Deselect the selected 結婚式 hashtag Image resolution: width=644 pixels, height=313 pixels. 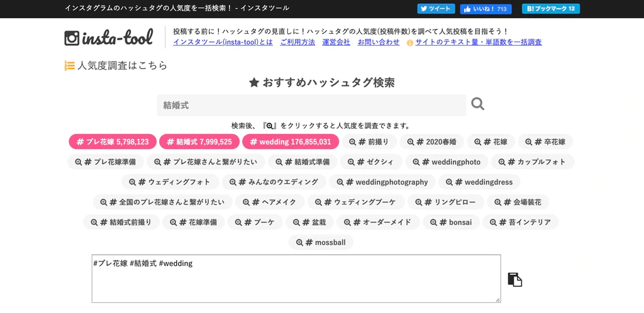pyautogui.click(x=199, y=142)
